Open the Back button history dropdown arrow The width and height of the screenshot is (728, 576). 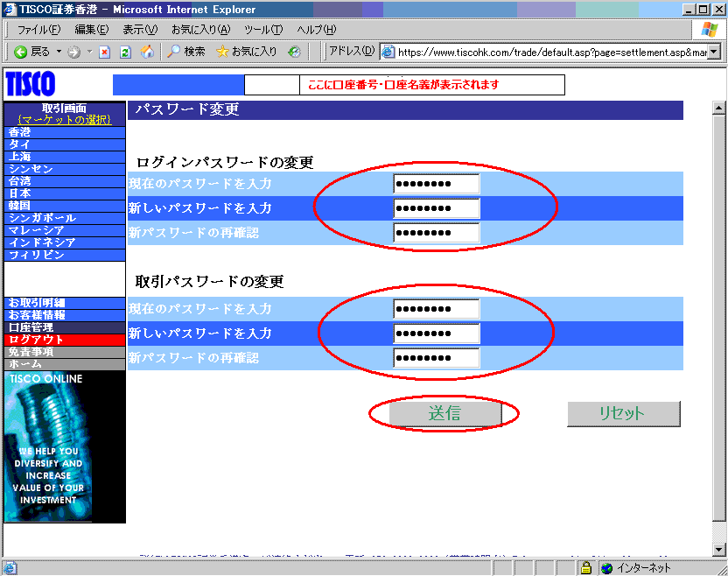(x=59, y=52)
